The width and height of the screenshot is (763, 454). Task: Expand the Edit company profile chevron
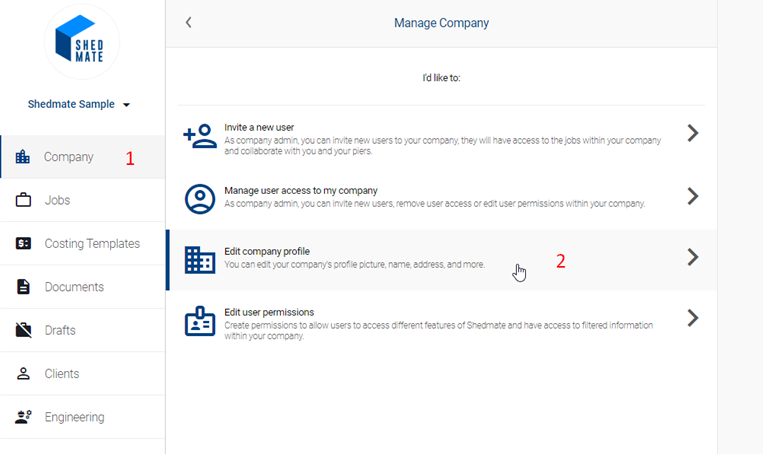692,257
